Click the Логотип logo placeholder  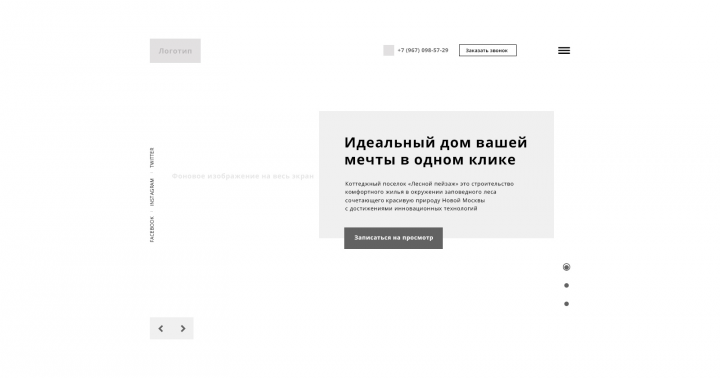175,51
